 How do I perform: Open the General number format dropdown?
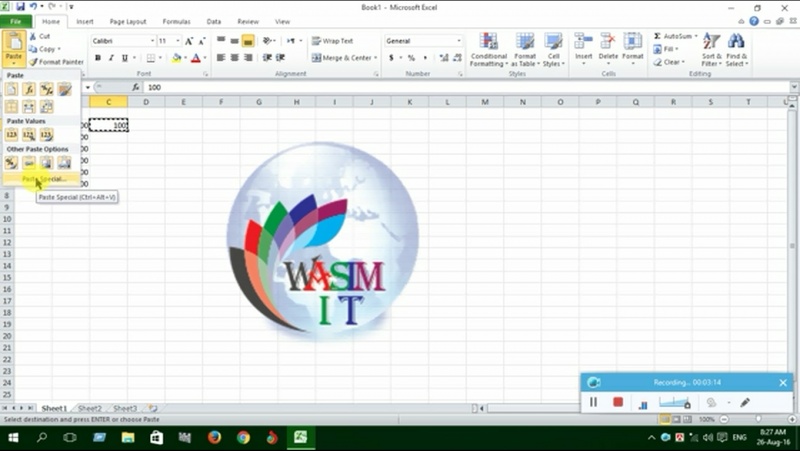[458, 41]
